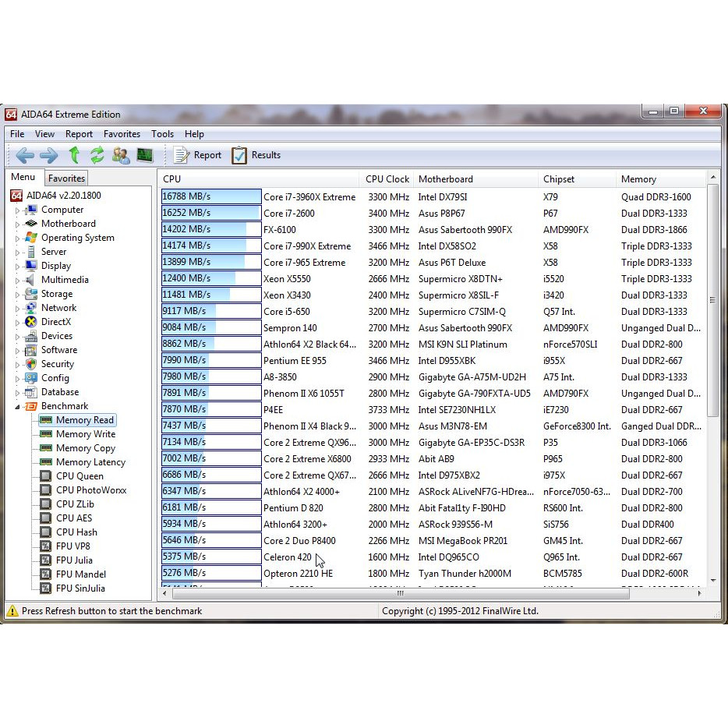The width and height of the screenshot is (728, 728).
Task: Select CPU Queen benchmark in the tree
Action: coord(80,476)
